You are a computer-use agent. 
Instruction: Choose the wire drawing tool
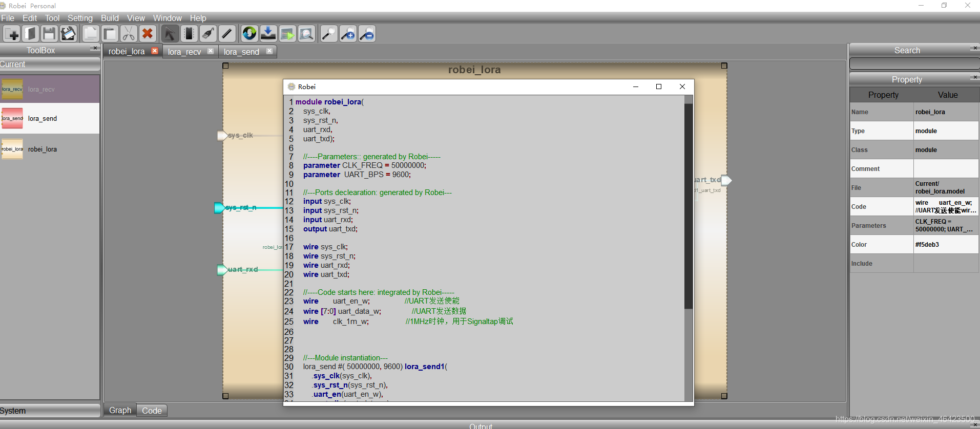227,34
